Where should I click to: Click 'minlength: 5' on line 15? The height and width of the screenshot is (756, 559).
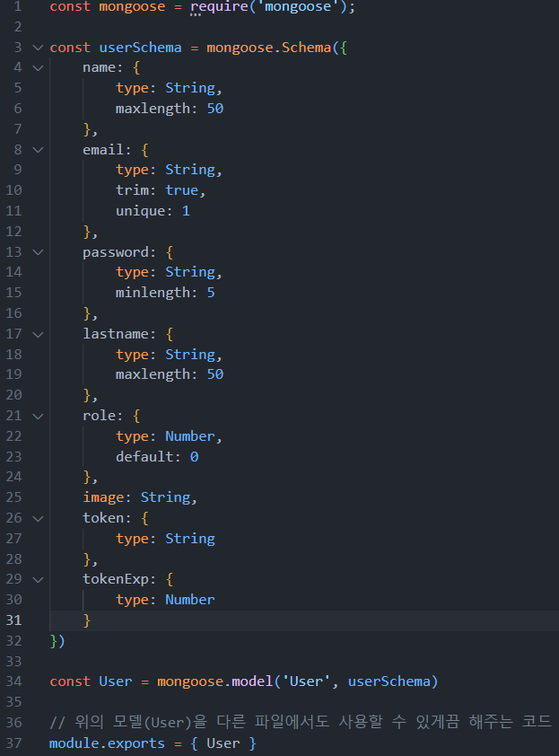click(x=165, y=293)
